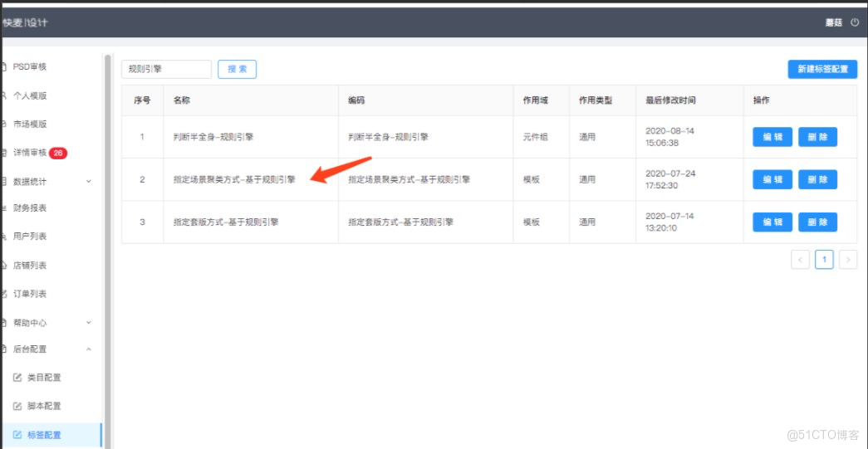Click name cell 指定场景聚类方式-基于规则引擎
The width and height of the screenshot is (868, 449).
coord(234,180)
